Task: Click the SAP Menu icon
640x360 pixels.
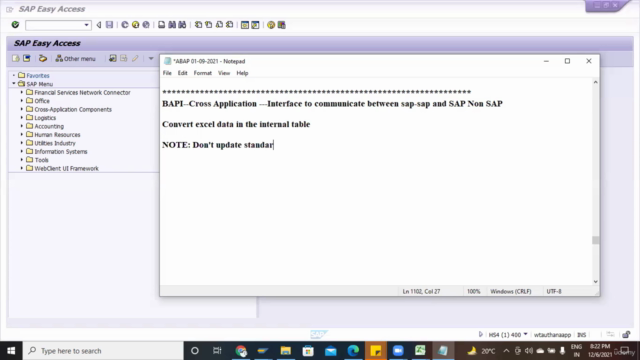Action: pyautogui.click(x=27, y=58)
